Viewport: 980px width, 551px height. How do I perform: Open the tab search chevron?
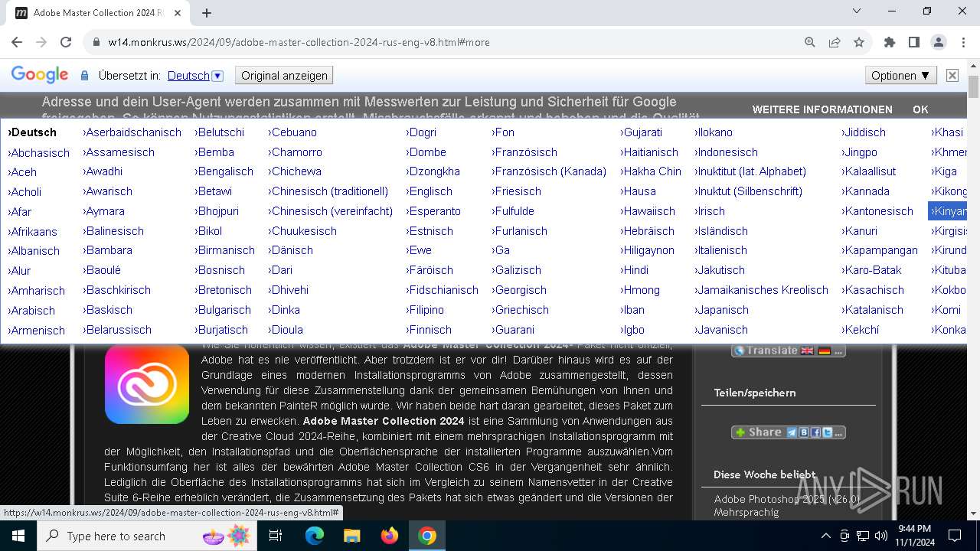[857, 11]
